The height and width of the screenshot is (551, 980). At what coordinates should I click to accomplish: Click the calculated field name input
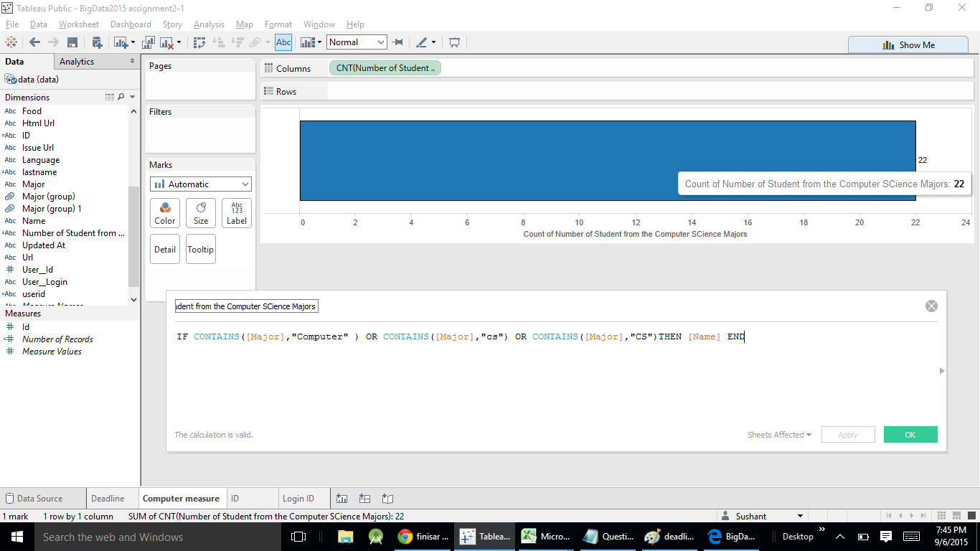click(247, 306)
